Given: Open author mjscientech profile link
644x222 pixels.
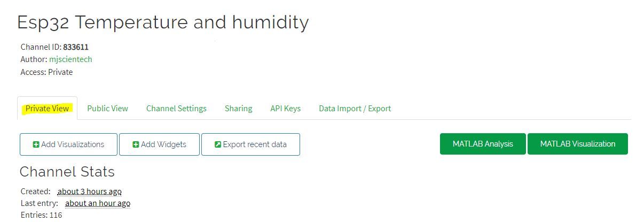Looking at the screenshot, I should coord(70,59).
